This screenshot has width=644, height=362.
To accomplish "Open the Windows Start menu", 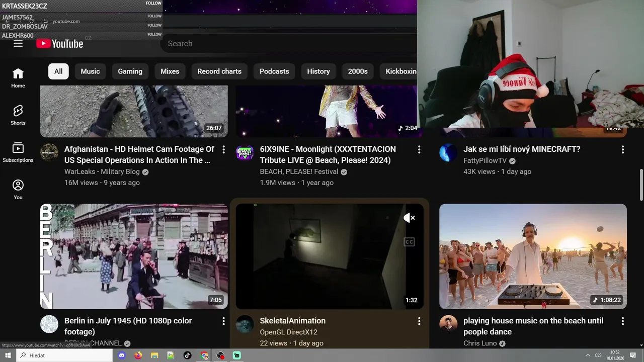I will click(8, 355).
